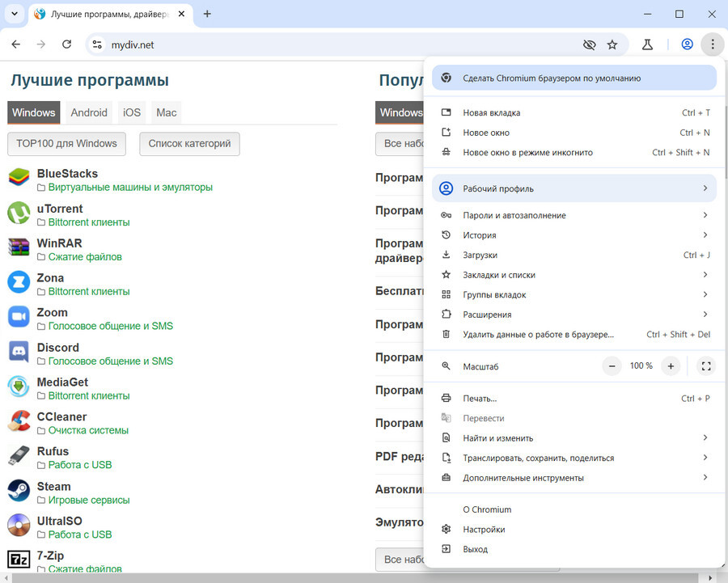
Task: Open the BlueStacks program link
Action: 67,174
